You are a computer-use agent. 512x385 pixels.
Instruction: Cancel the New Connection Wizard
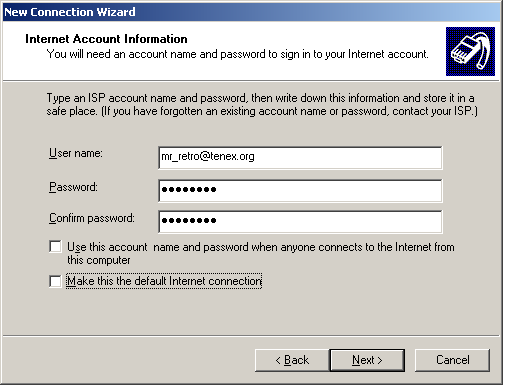[452, 360]
